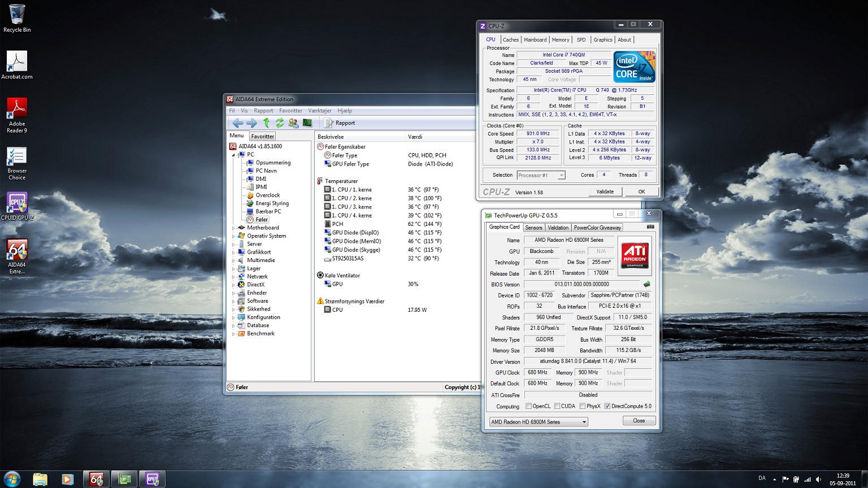868x488 pixels.
Task: Open the GPU selection dropdown in GPU-Z
Action: 539,422
